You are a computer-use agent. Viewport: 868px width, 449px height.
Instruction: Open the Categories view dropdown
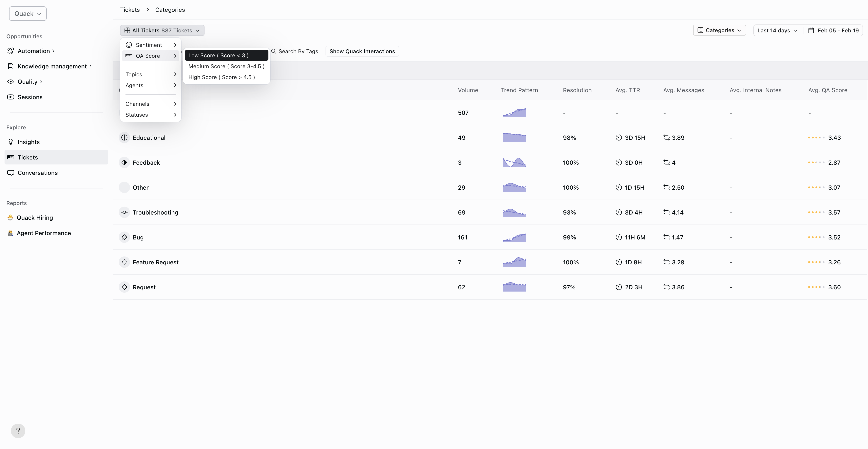(x=719, y=30)
